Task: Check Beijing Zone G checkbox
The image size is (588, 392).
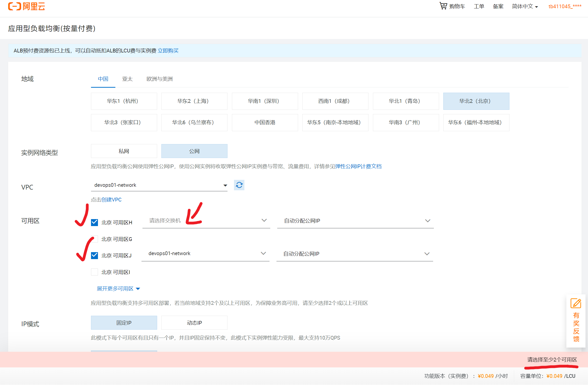Action: click(94, 239)
